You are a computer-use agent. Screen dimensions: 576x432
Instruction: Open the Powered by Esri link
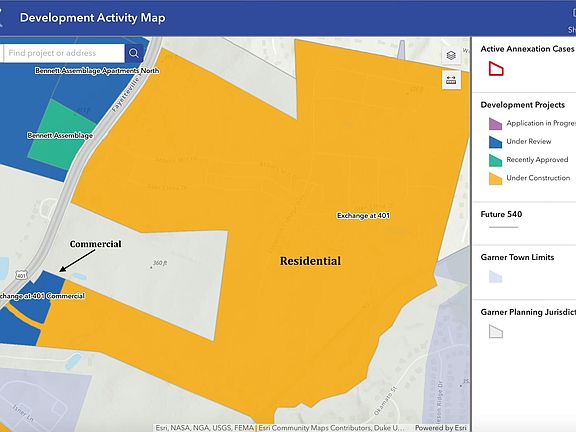(440, 428)
